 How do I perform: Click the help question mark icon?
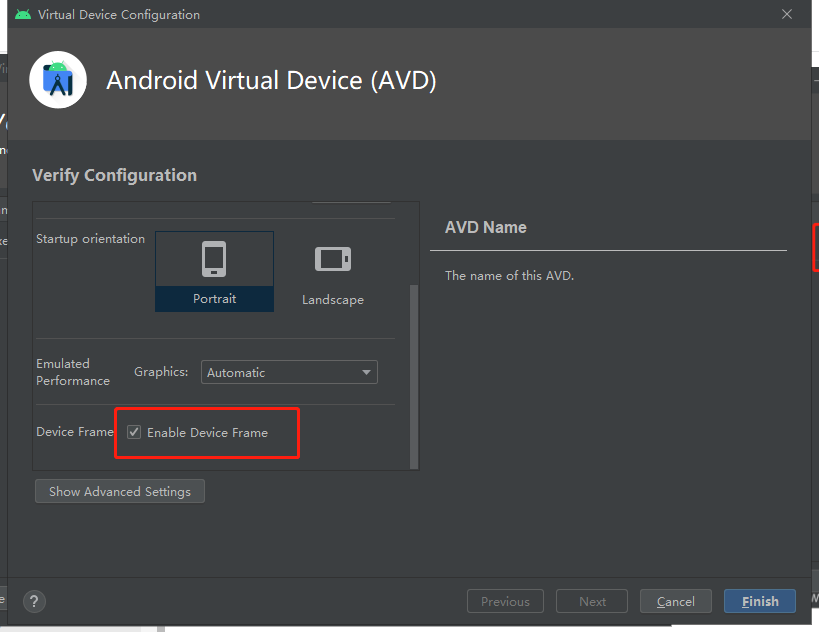34,601
